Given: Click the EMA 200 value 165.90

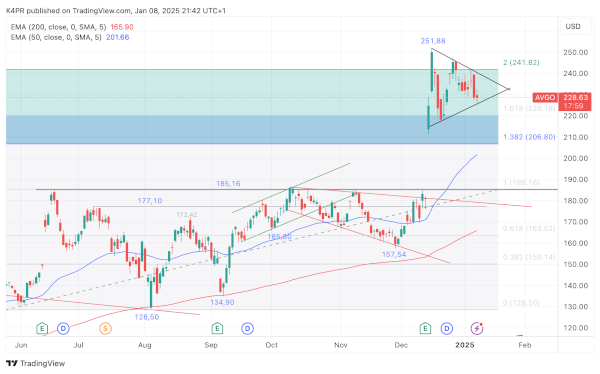Looking at the screenshot, I should pyautogui.click(x=122, y=27).
